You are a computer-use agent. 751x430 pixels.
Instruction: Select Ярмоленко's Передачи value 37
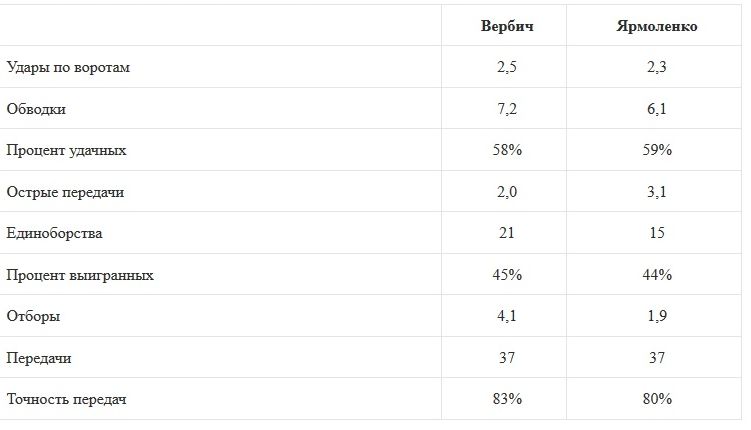pyautogui.click(x=657, y=357)
